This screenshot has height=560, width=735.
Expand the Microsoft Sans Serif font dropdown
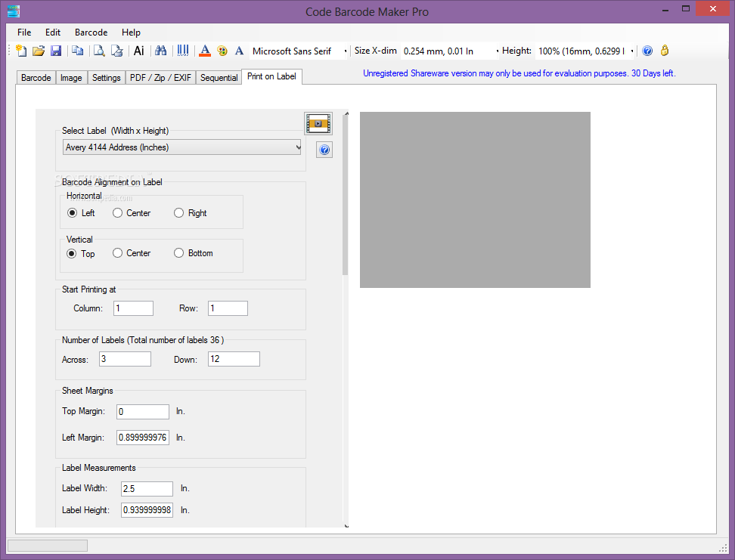346,51
